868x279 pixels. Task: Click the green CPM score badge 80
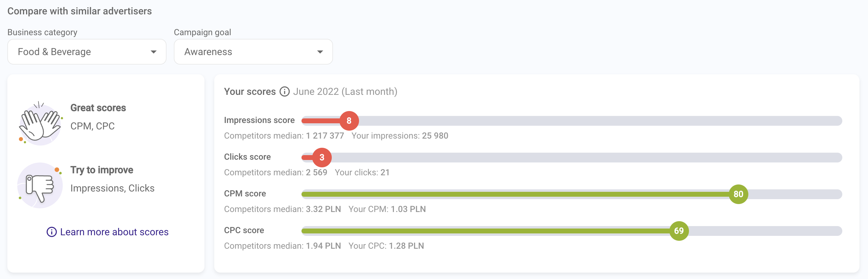[738, 194]
